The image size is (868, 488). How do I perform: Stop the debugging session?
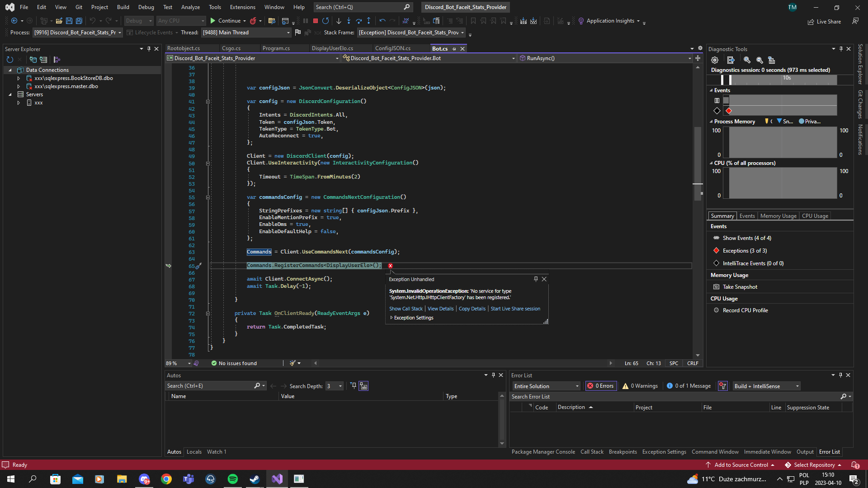[x=316, y=21]
